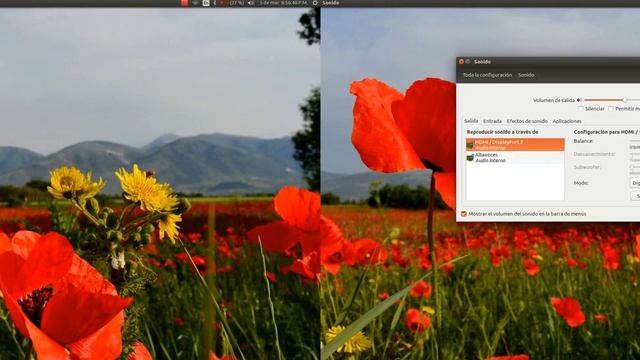
Task: Adjust the Volumen de salida slider
Action: tap(612, 100)
